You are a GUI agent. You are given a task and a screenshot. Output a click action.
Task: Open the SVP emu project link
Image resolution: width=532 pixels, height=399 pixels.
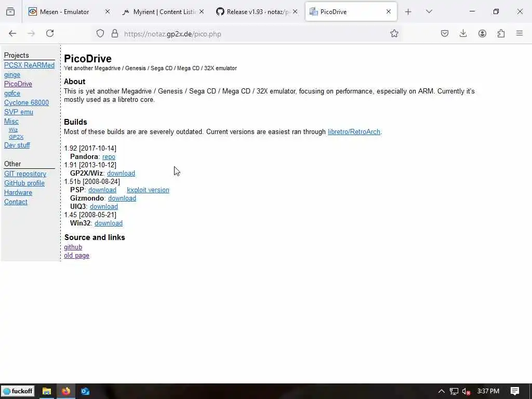point(19,112)
